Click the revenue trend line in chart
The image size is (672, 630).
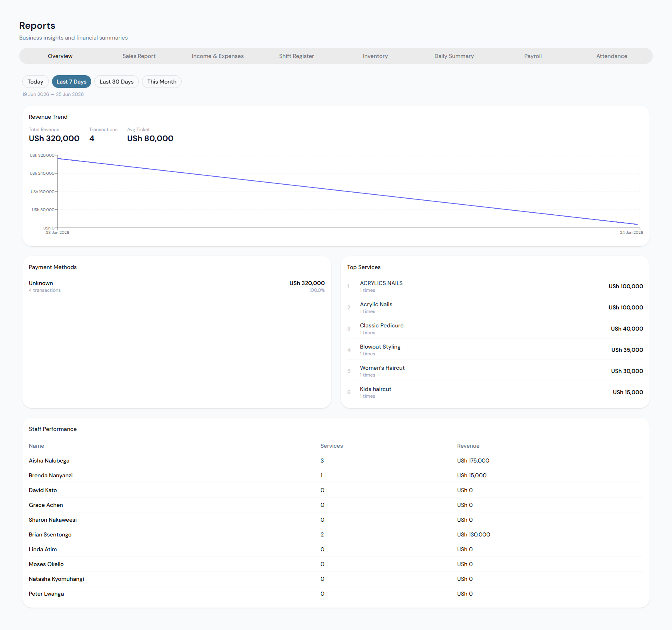click(348, 191)
